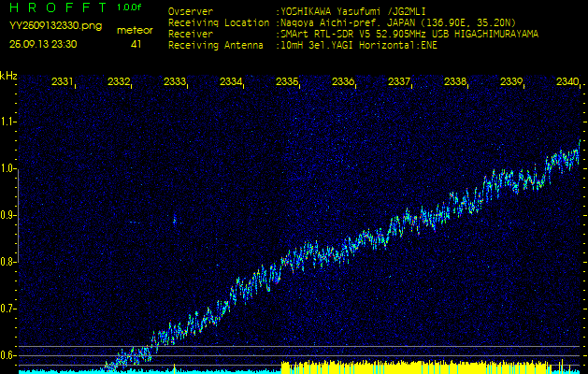Screen dimensions: 588x374
Task: Select the 26.09.13 23:30 timestamp
Action: coord(43,44)
